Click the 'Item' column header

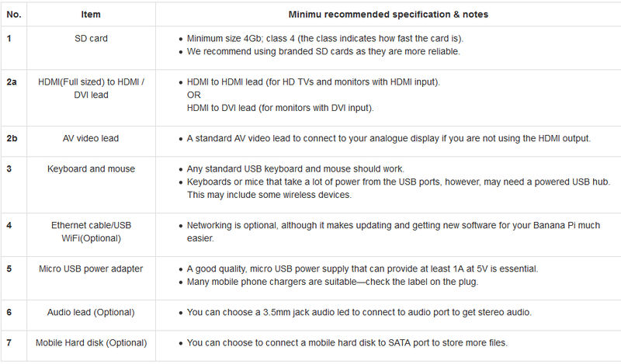tap(91, 15)
